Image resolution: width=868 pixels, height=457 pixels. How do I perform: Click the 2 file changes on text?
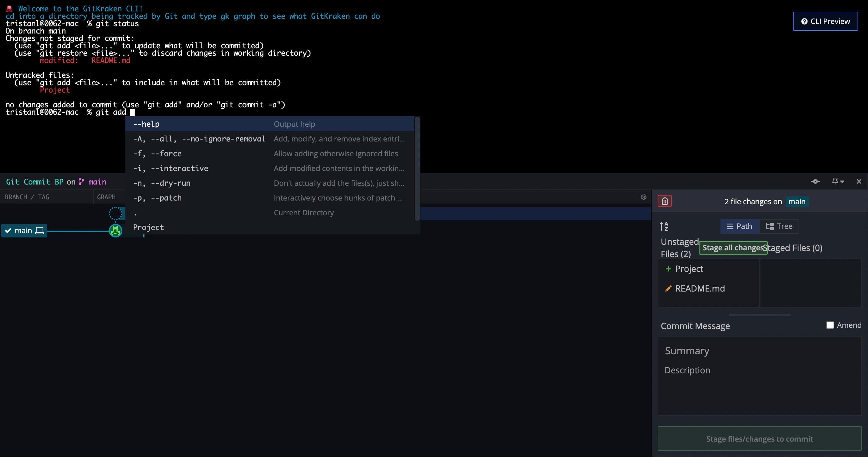[x=753, y=201]
